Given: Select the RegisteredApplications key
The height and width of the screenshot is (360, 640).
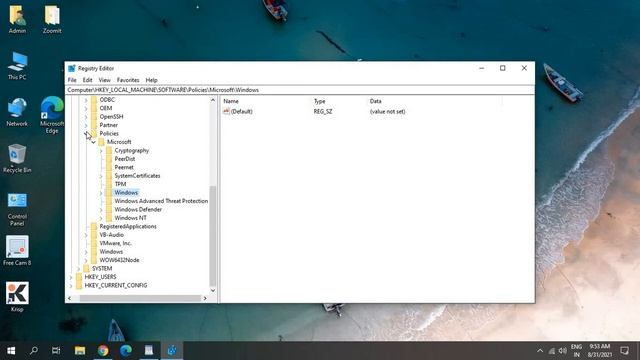Looking at the screenshot, I should point(128,226).
